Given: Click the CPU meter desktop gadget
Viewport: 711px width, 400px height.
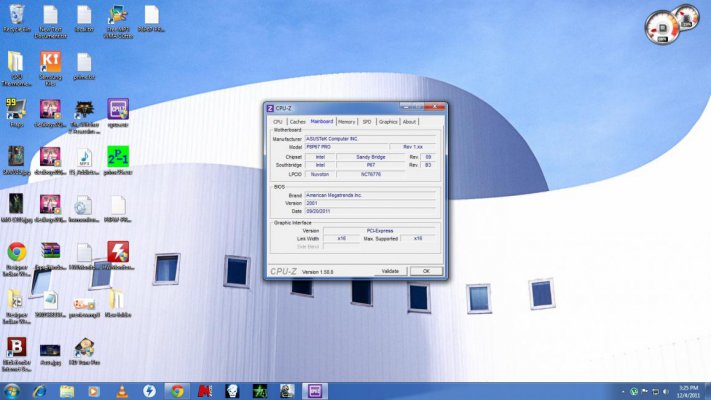Looking at the screenshot, I should click(x=671, y=25).
